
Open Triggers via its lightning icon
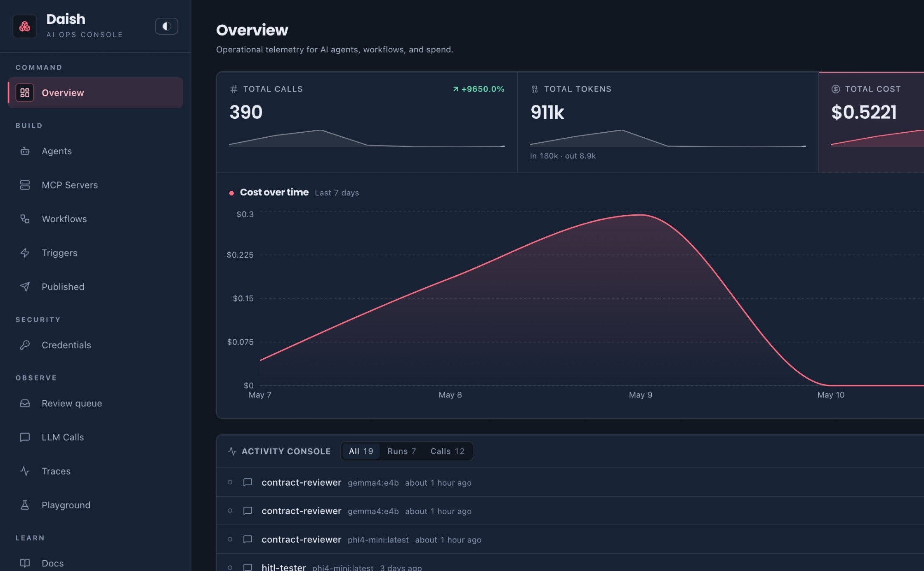(25, 253)
